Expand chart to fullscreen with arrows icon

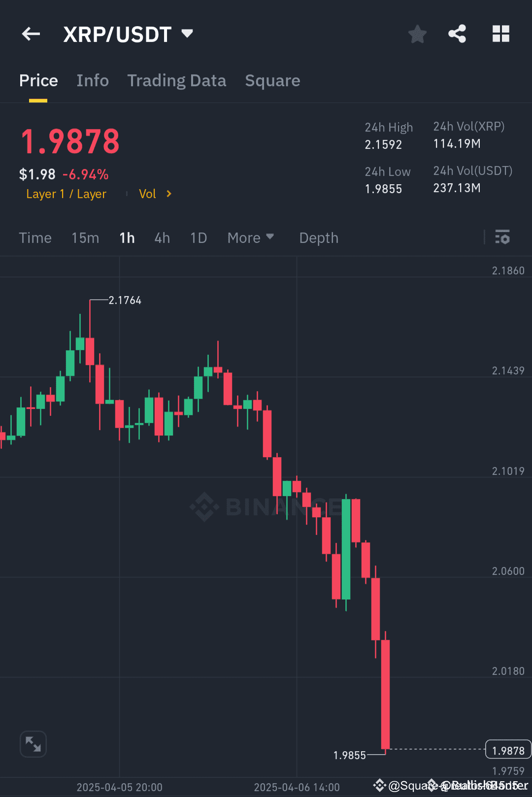click(33, 744)
